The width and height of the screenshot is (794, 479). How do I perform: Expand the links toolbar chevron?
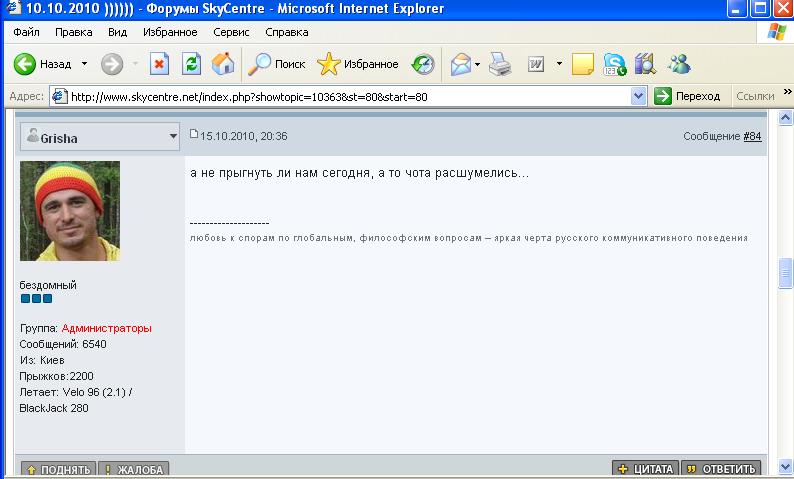(x=787, y=92)
